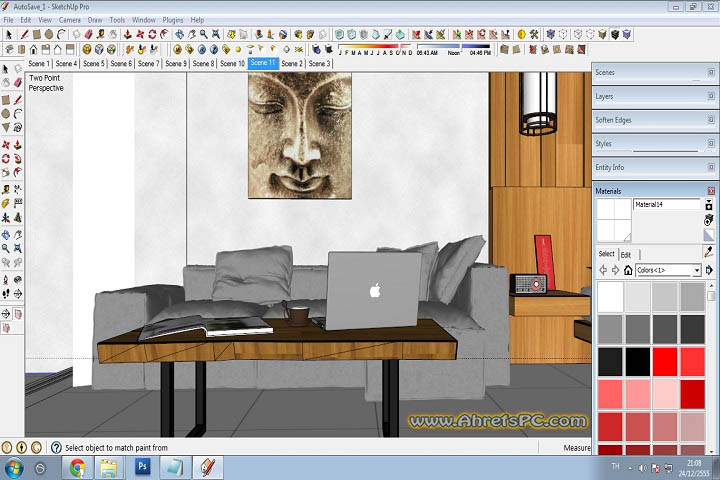Open Chrome from the taskbar
Viewport: 720px width, 480px height.
coord(77,468)
